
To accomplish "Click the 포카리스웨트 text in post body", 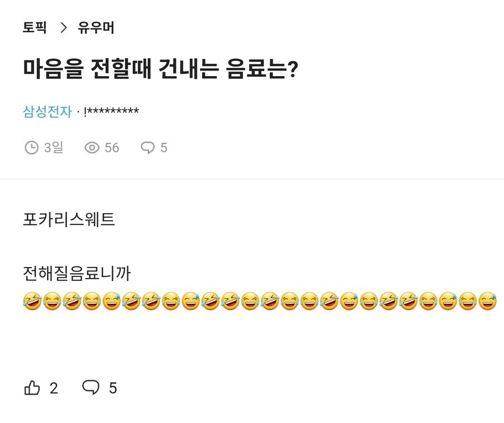I will [69, 219].
